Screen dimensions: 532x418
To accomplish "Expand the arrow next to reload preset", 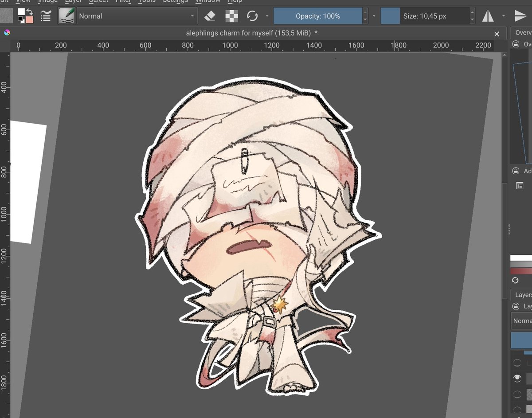I will click(x=267, y=16).
